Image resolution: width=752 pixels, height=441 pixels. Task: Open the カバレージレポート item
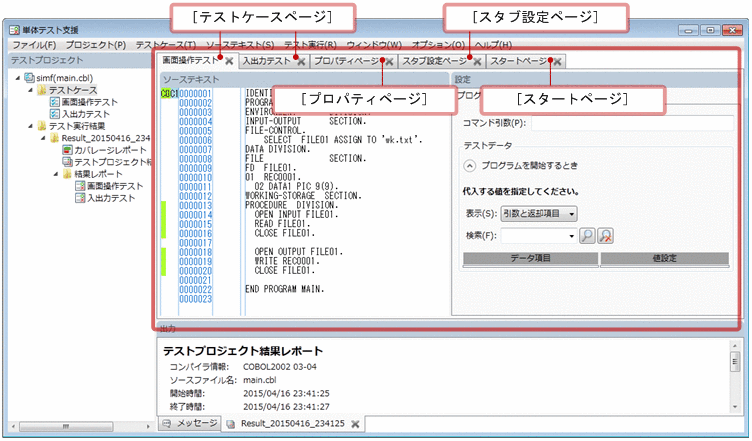pos(110,150)
